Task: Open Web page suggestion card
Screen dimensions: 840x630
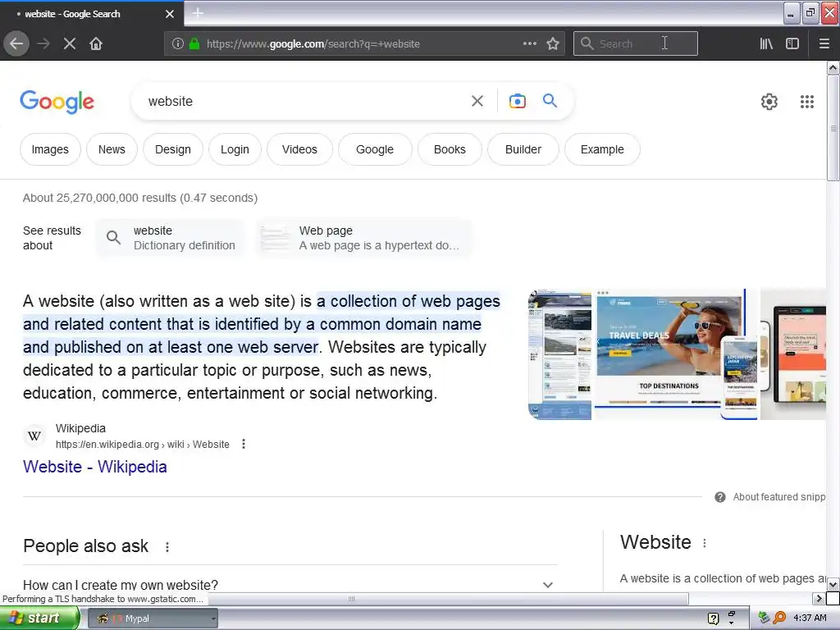Action: point(363,238)
